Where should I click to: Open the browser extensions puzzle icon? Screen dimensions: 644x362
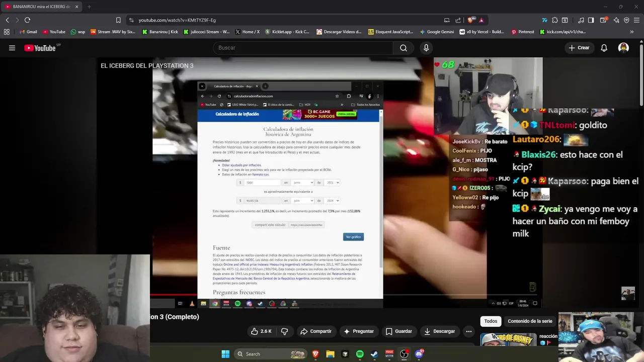pyautogui.click(x=554, y=20)
